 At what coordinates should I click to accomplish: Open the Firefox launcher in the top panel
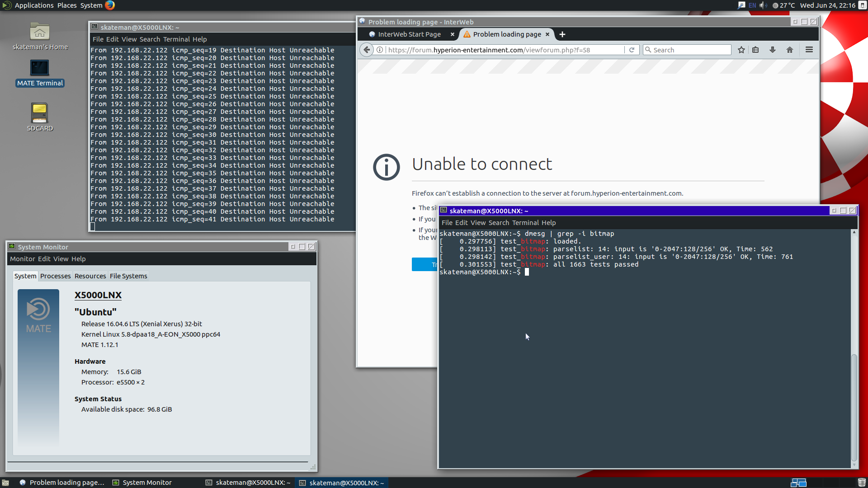[110, 5]
